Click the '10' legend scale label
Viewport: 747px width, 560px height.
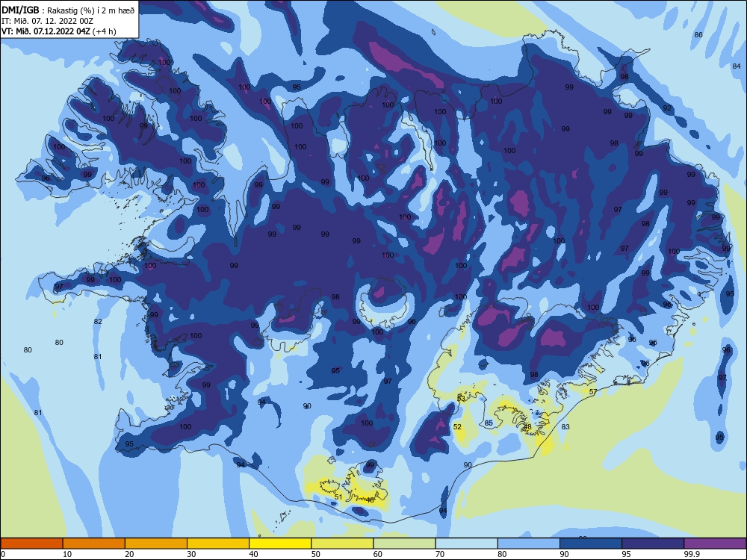tap(67, 554)
